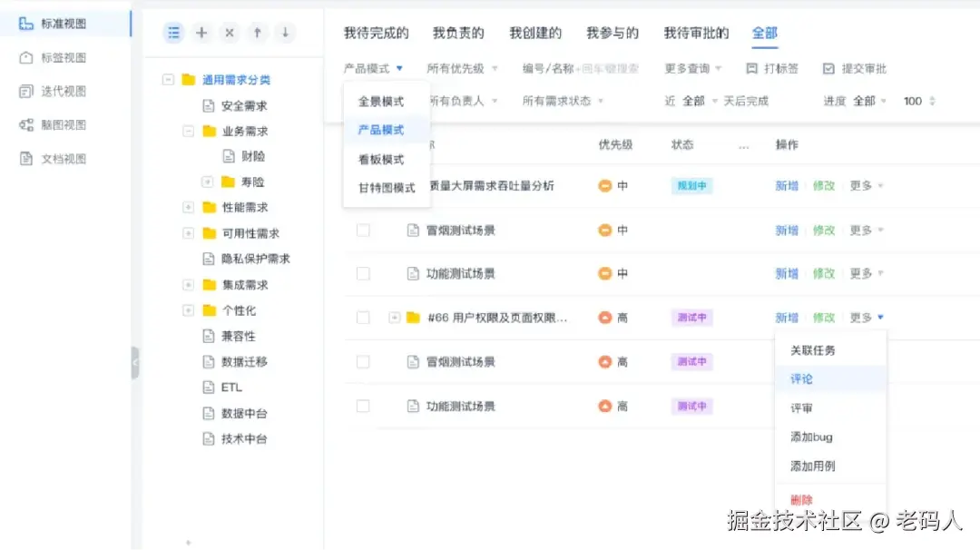This screenshot has height=550, width=980.
Task: Open the 文档视图 document view icon
Action: (x=27, y=158)
